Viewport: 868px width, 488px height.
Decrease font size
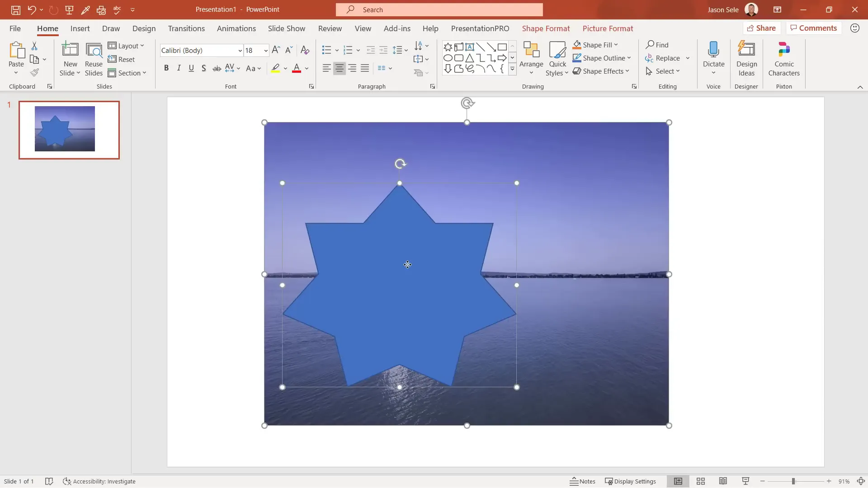coord(289,50)
